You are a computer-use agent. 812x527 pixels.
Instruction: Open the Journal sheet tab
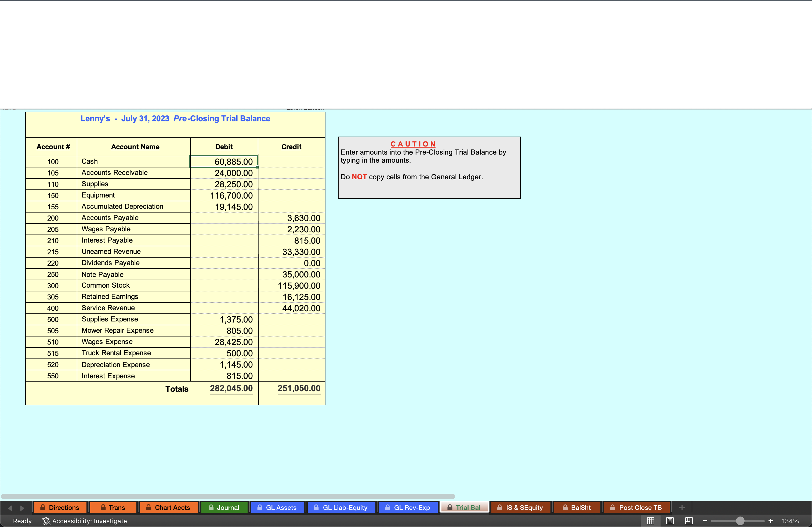point(224,508)
